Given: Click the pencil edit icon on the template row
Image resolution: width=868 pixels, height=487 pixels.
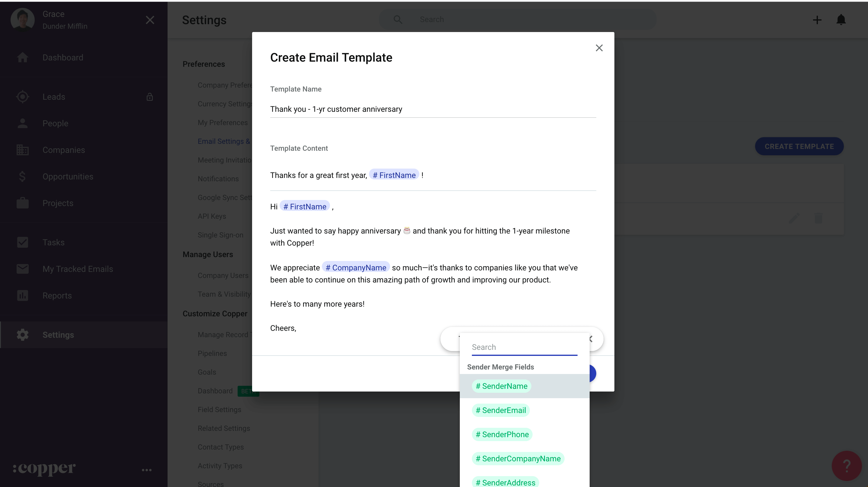Looking at the screenshot, I should point(794,218).
